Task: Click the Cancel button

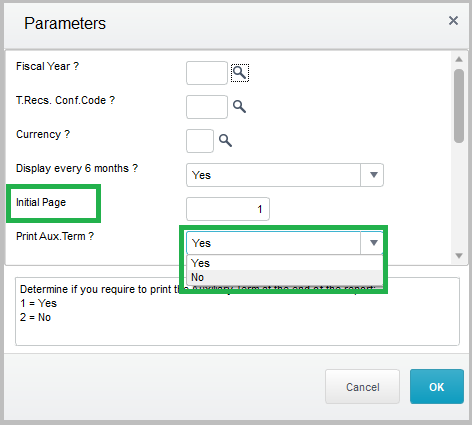Action: [362, 387]
